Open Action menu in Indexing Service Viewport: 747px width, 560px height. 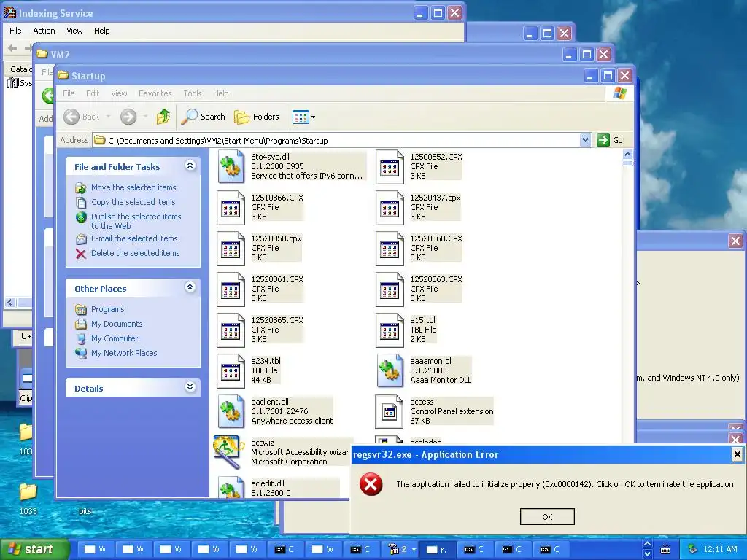44,31
